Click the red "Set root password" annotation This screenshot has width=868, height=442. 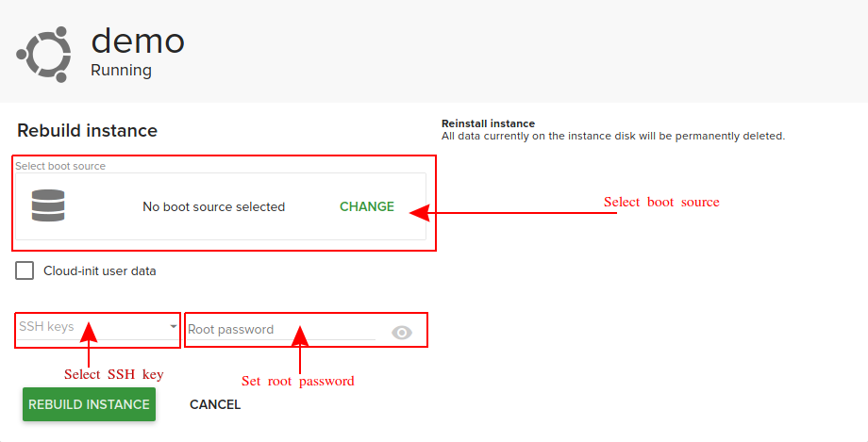[x=297, y=381]
